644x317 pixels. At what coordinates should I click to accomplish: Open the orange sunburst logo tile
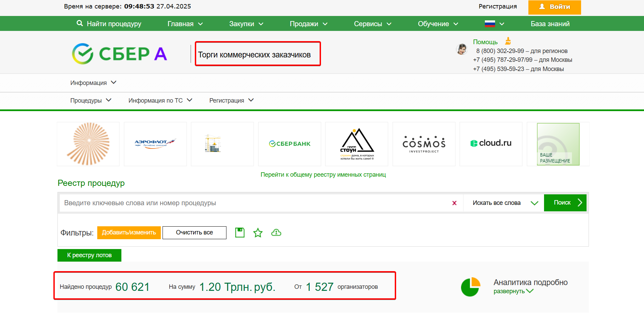point(88,144)
